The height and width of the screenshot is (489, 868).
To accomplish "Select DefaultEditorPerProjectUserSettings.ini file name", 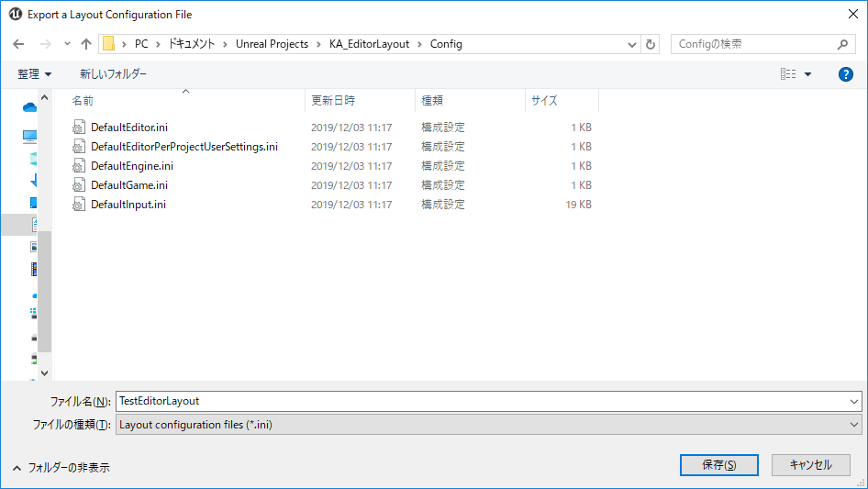I will tap(184, 147).
